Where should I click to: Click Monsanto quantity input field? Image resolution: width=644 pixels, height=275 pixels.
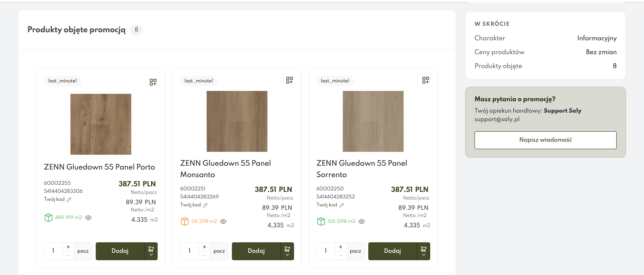pos(189,251)
